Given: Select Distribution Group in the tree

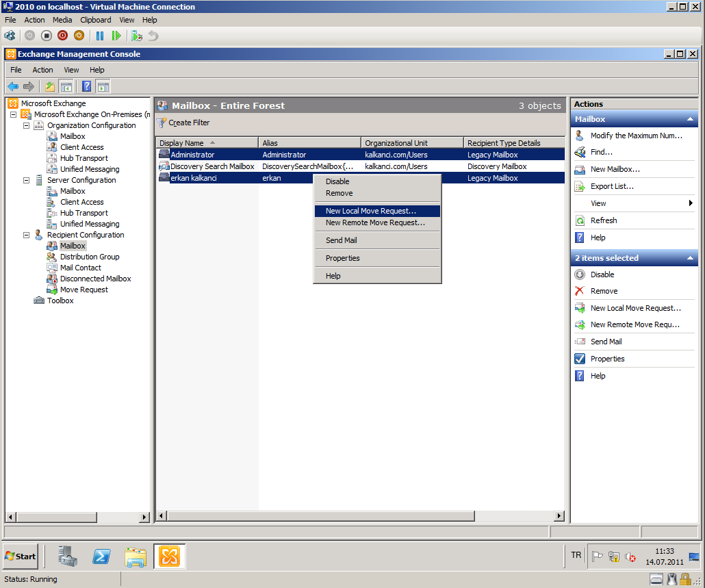Looking at the screenshot, I should [x=90, y=257].
